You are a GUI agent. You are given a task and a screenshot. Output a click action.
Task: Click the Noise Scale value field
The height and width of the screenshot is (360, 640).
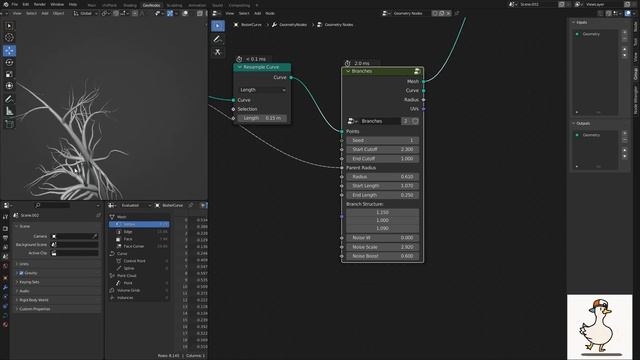click(382, 247)
